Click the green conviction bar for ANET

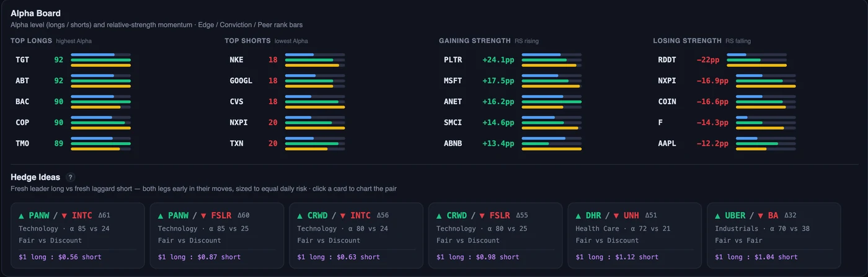pos(552,102)
